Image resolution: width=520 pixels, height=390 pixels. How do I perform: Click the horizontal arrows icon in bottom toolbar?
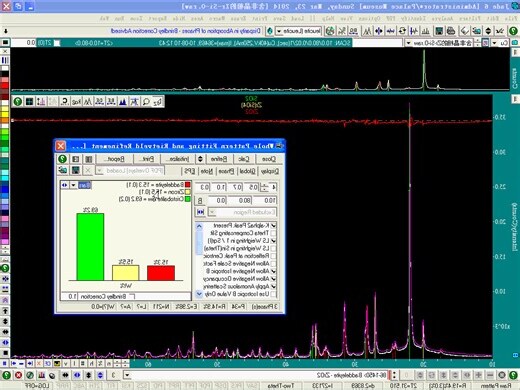[x=65, y=375]
